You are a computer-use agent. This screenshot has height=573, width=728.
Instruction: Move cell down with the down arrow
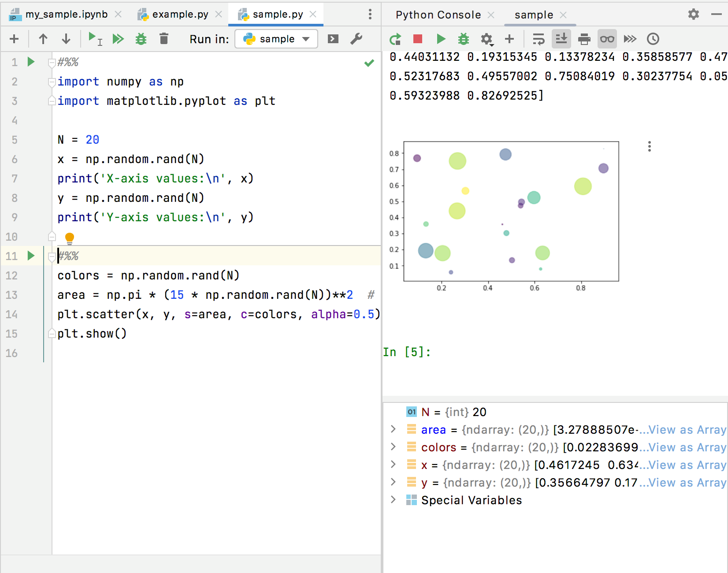click(66, 39)
